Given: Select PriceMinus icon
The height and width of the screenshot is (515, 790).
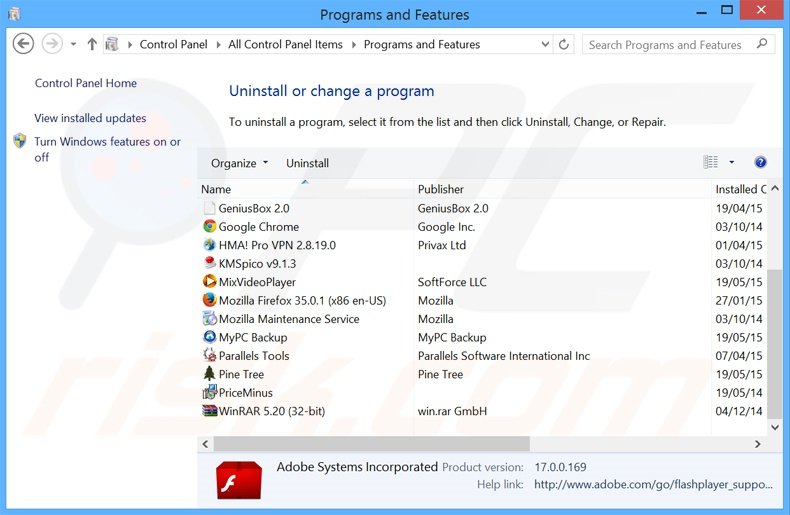Looking at the screenshot, I should pyautogui.click(x=210, y=392).
